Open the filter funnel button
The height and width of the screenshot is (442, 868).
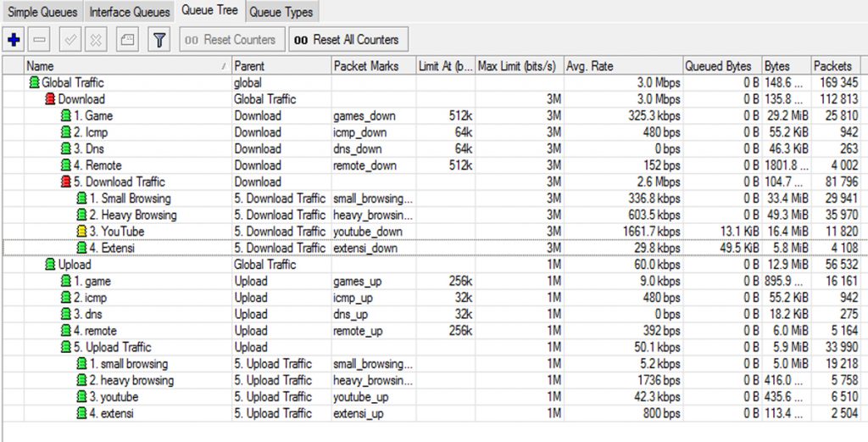point(159,40)
